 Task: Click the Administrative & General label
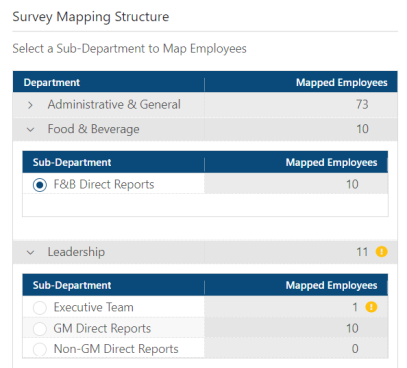coord(114,105)
